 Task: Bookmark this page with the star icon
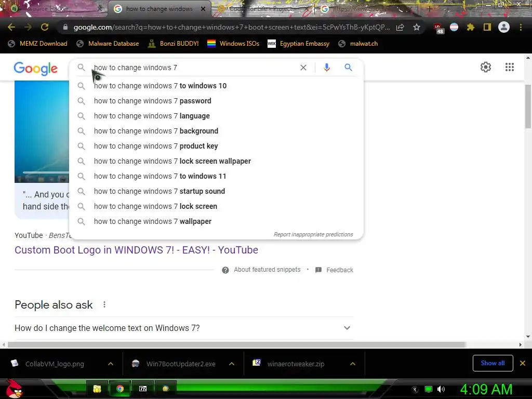(x=417, y=27)
